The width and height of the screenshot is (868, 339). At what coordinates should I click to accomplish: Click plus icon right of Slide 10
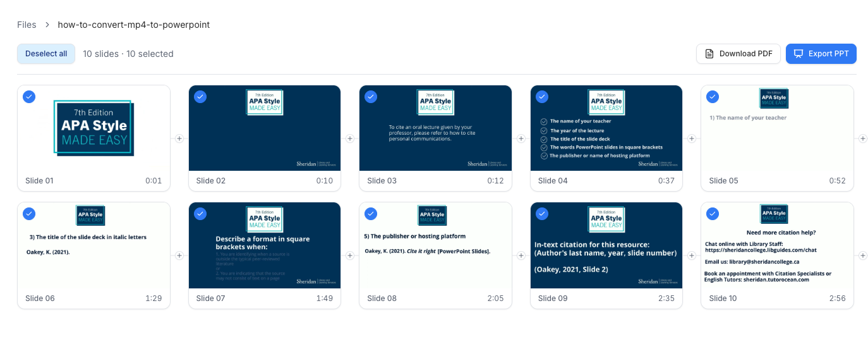863,256
